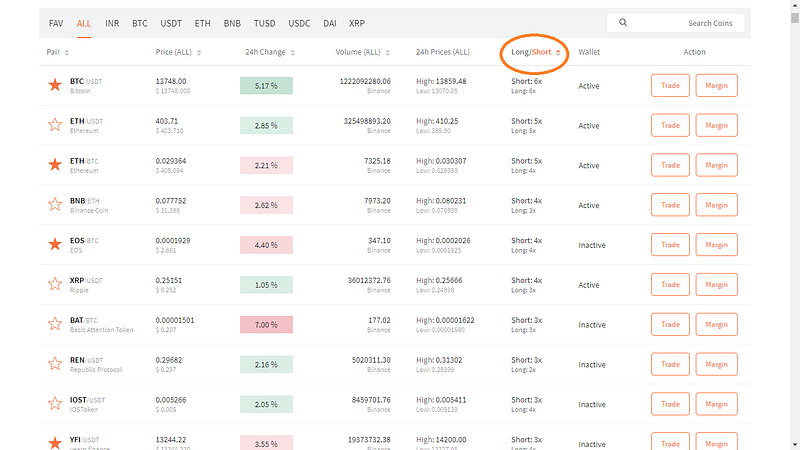Viewport: 800px width, 450px height.
Task: Sort by Volume (ALL) column arrows
Action: 388,53
